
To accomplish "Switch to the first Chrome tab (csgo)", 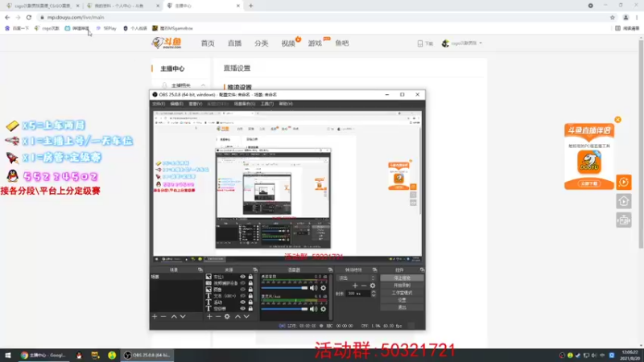I will pyautogui.click(x=41, y=6).
